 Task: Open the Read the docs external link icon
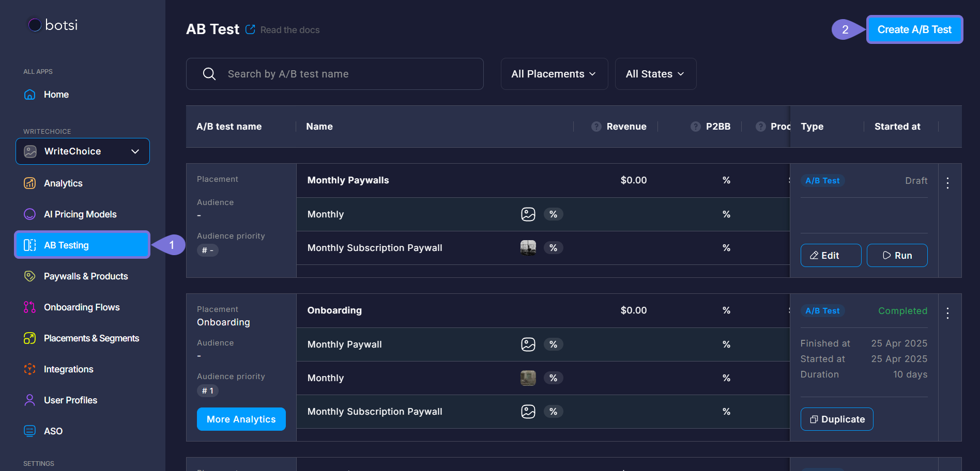(x=250, y=29)
